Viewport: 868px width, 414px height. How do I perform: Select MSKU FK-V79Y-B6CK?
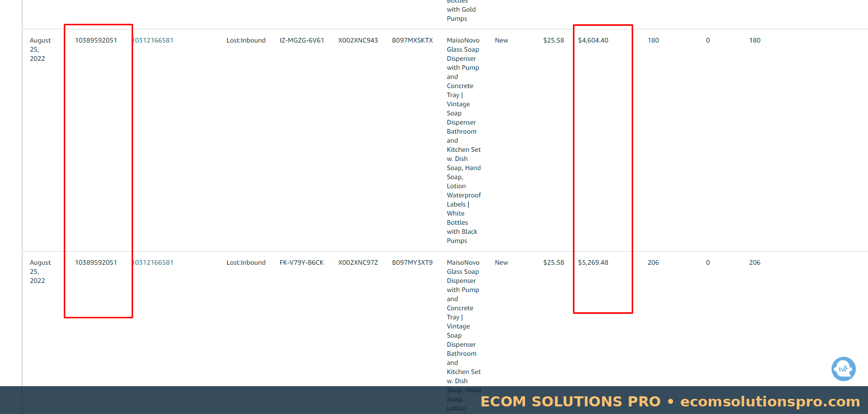coord(302,263)
